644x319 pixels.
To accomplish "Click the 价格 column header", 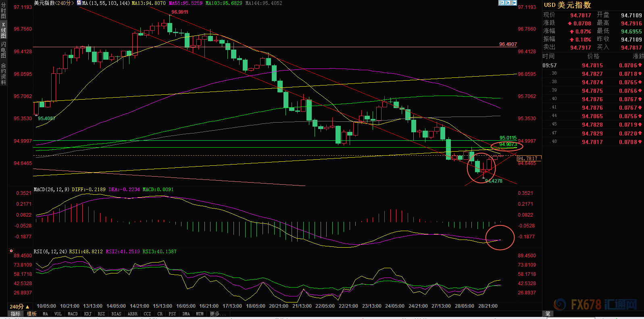I will [x=593, y=56].
